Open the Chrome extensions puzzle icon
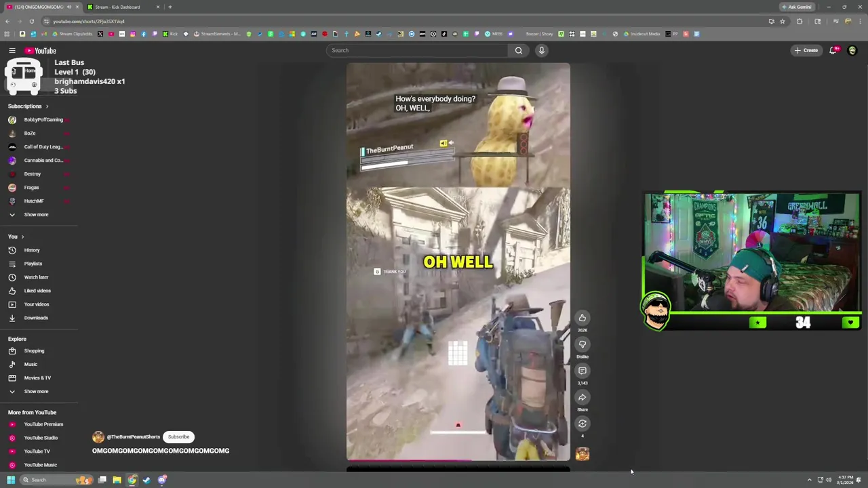The width and height of the screenshot is (868, 488). 800,21
